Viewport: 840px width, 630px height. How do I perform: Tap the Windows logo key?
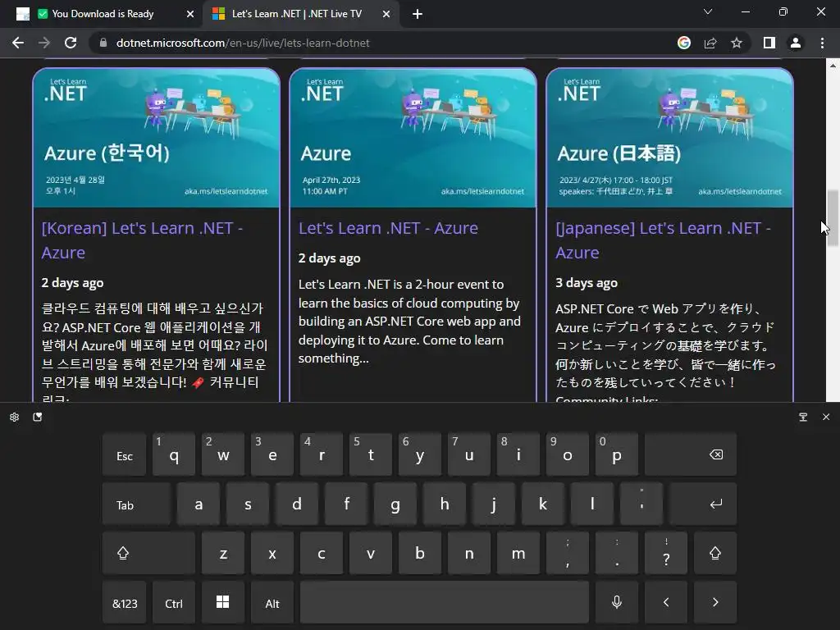coord(223,603)
